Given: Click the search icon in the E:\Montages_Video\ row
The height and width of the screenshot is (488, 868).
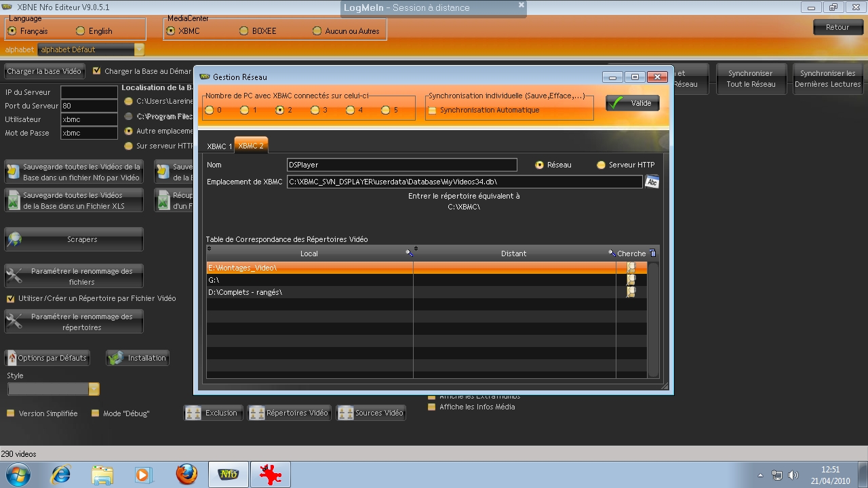Looking at the screenshot, I should coord(631,268).
